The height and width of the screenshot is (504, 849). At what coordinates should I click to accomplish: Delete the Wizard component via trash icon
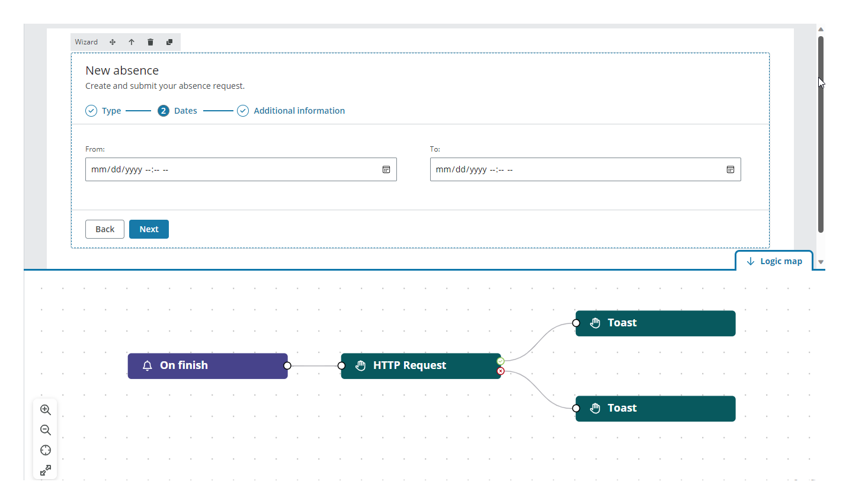[x=150, y=42]
